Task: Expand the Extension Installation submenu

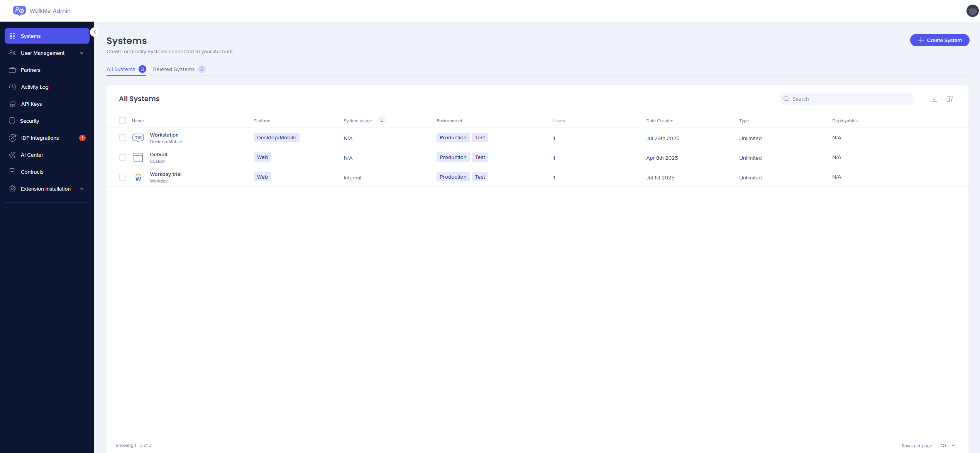Action: [82, 189]
